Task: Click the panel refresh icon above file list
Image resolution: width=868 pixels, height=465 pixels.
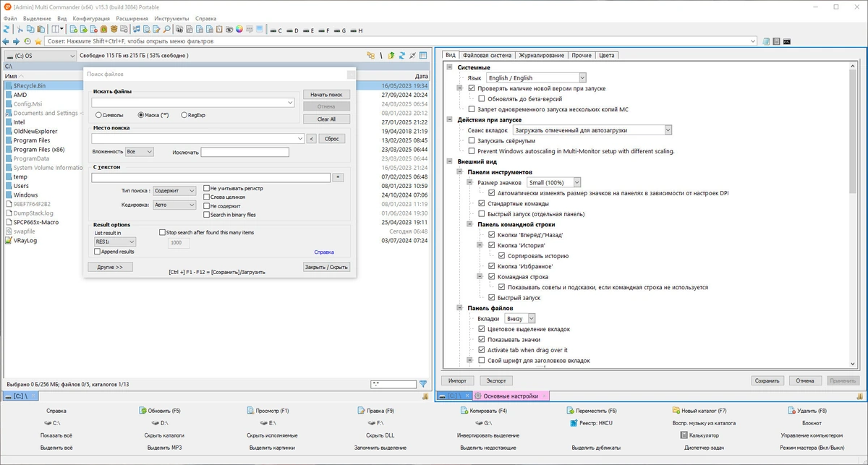Action: tap(401, 55)
